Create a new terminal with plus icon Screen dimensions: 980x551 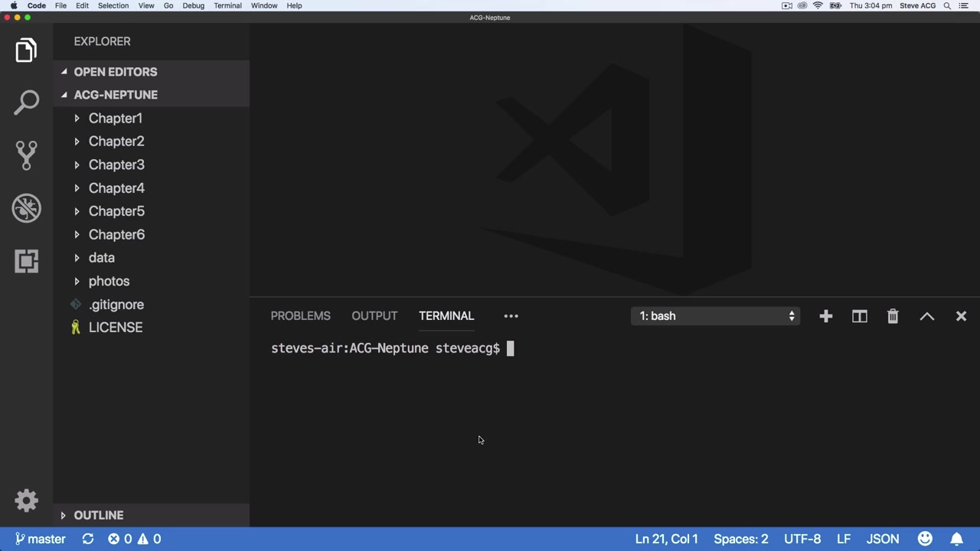[x=825, y=316]
